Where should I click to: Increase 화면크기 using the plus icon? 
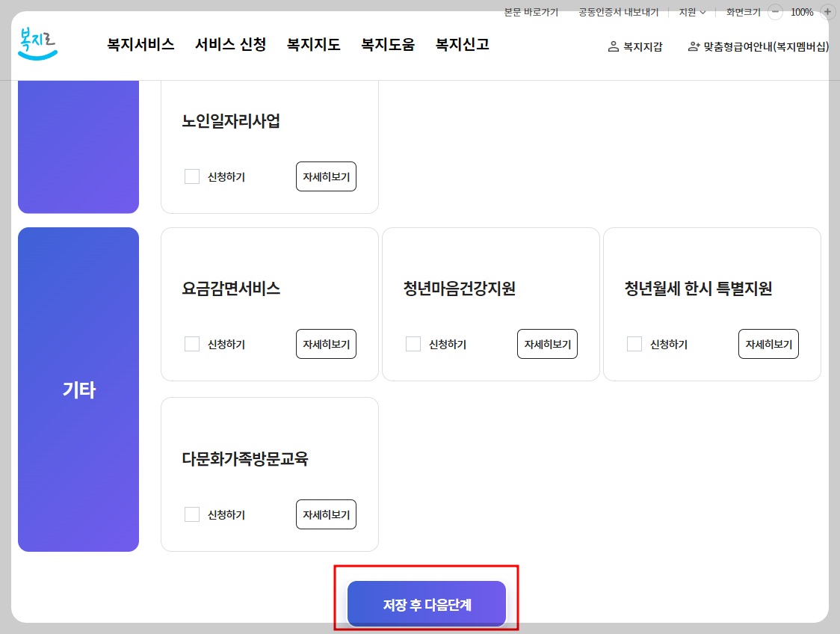827,12
